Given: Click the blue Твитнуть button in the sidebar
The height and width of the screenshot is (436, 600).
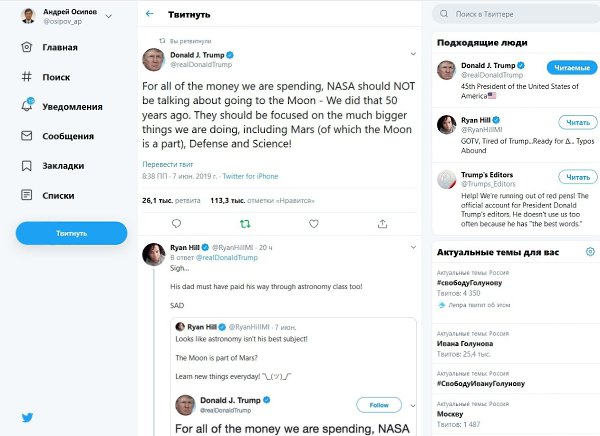Looking at the screenshot, I should click(x=72, y=233).
